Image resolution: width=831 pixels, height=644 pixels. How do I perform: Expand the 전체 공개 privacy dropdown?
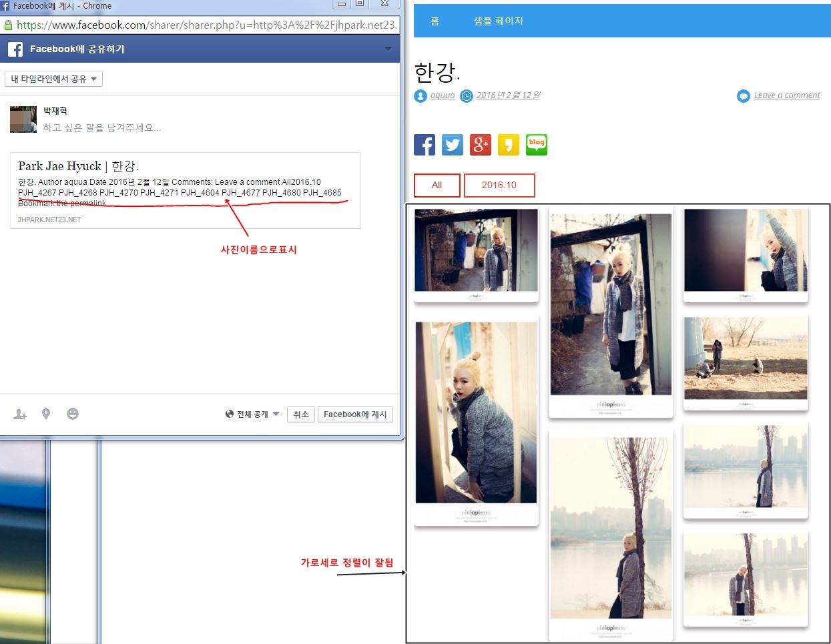pyautogui.click(x=252, y=414)
